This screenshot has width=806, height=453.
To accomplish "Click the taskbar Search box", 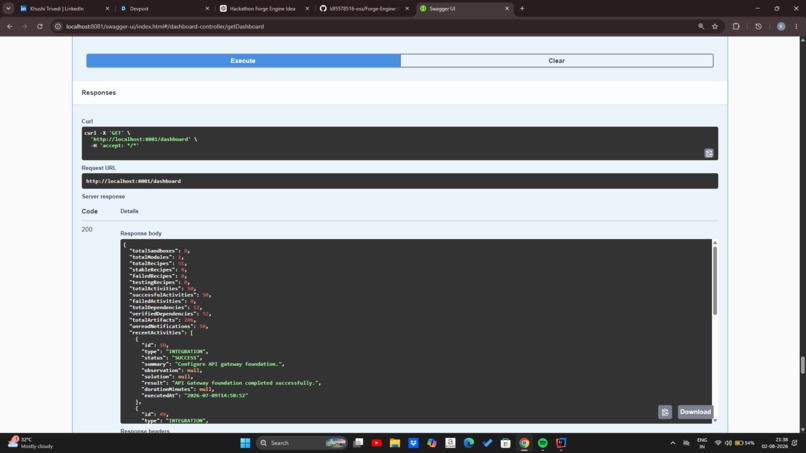I will coord(302,443).
